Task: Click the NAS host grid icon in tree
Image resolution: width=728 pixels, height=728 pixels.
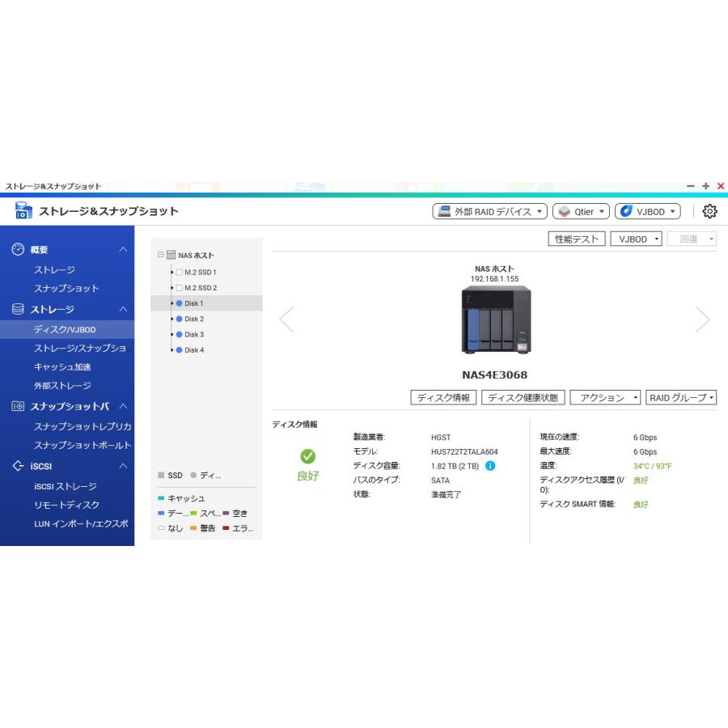Action: [171, 255]
